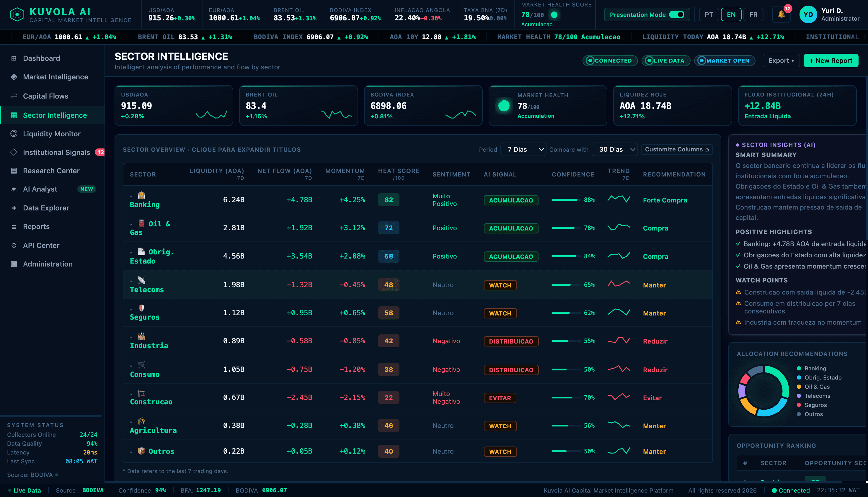
Task: Click the Consumo shopping cart icon
Action: point(141,365)
